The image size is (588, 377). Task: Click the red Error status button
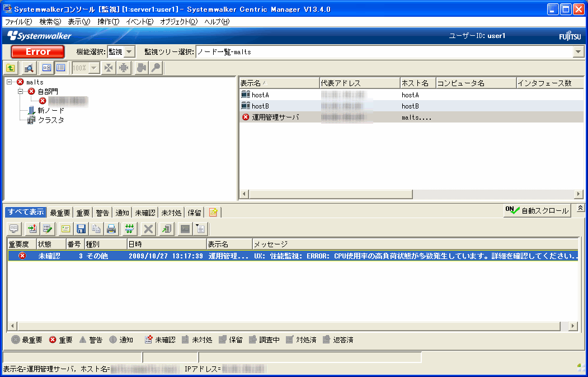click(38, 51)
